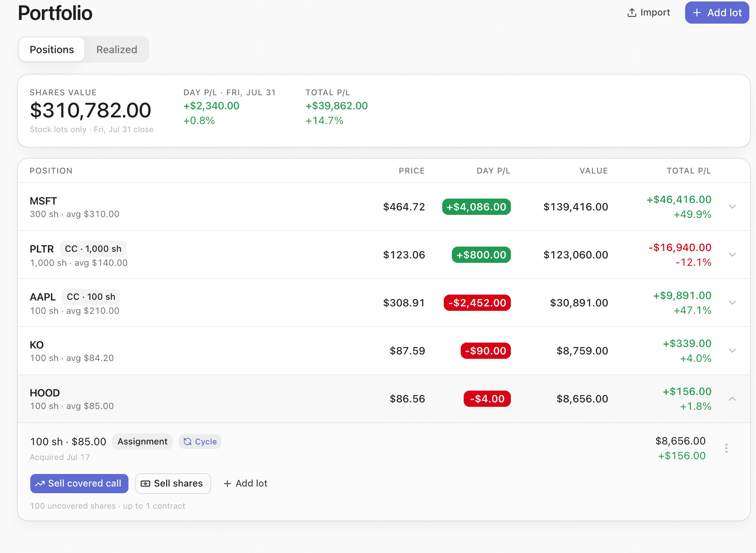
Task: Click the -$2,452.00 day P/L pill
Action: pyautogui.click(x=477, y=303)
